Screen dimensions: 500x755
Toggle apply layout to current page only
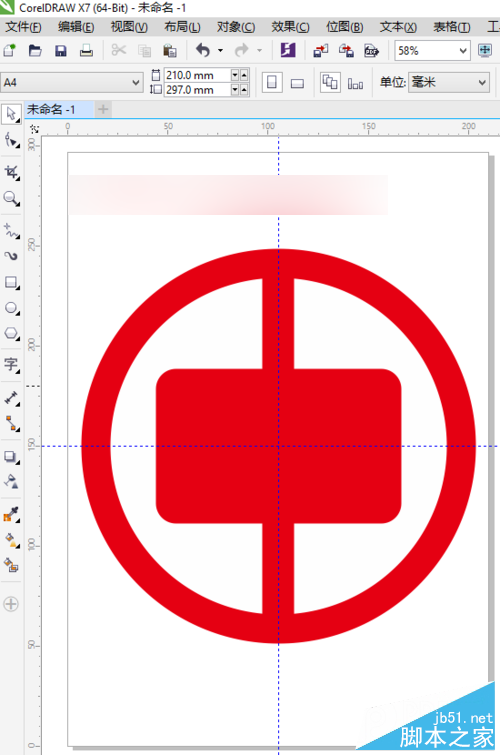click(355, 84)
